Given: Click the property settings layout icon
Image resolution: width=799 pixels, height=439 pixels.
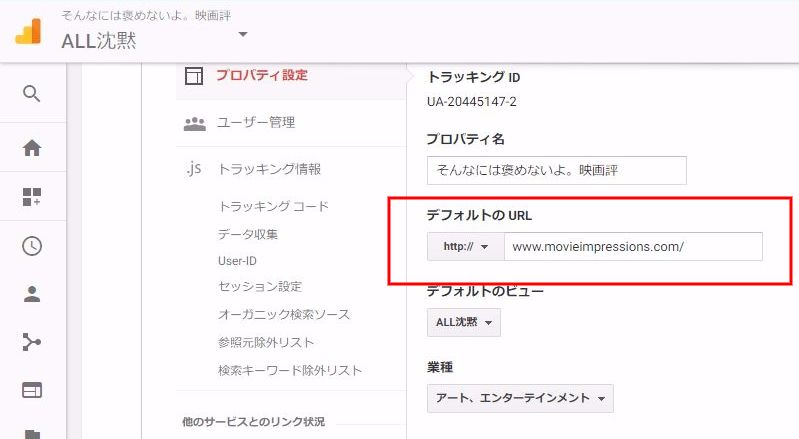Looking at the screenshot, I should 194,75.
